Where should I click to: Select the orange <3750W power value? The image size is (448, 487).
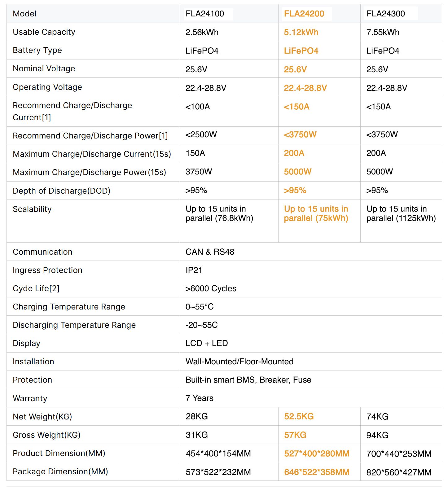(300, 134)
